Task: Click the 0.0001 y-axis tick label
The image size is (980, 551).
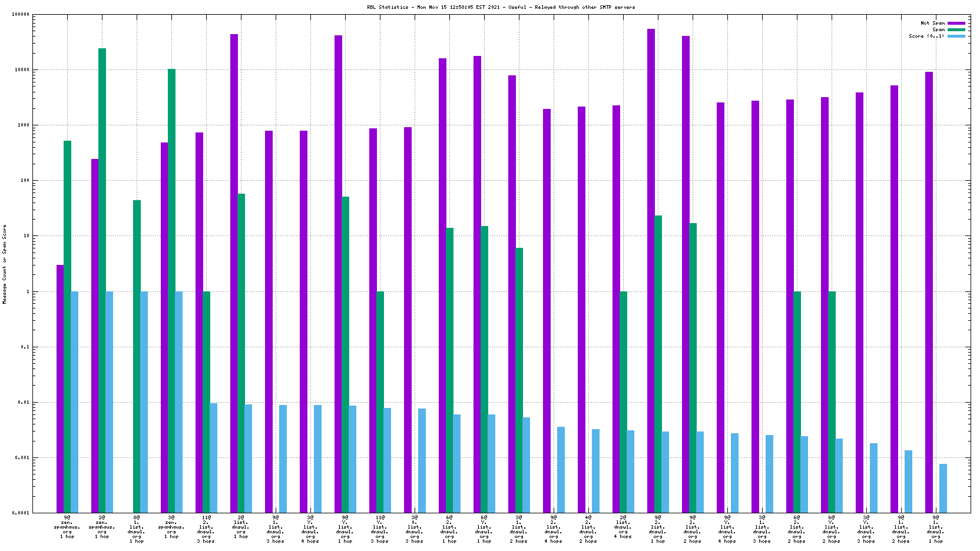Action: (21, 513)
